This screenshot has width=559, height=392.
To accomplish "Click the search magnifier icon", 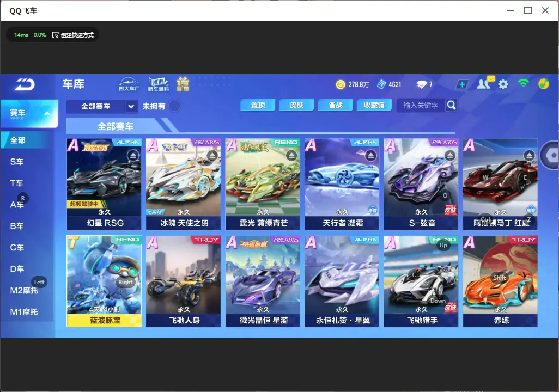I will pyautogui.click(x=451, y=105).
